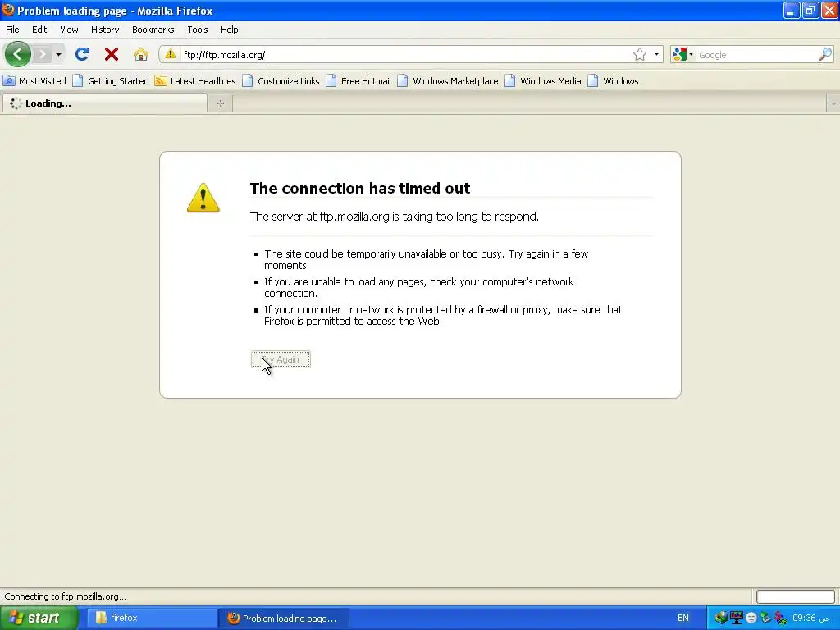The width and height of the screenshot is (840, 630).
Task: Open the address bar history dropdown arrow
Action: [657, 54]
